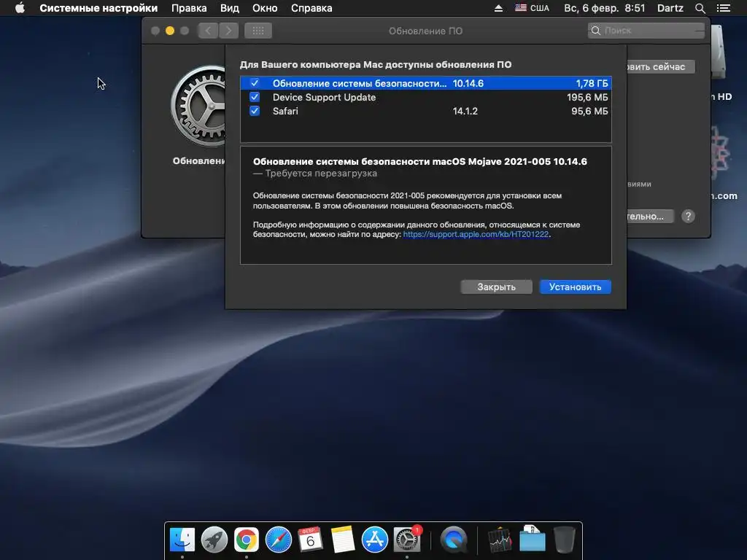747x560 pixels.
Task: Open QuickTime Player from the dock
Action: pos(453,540)
